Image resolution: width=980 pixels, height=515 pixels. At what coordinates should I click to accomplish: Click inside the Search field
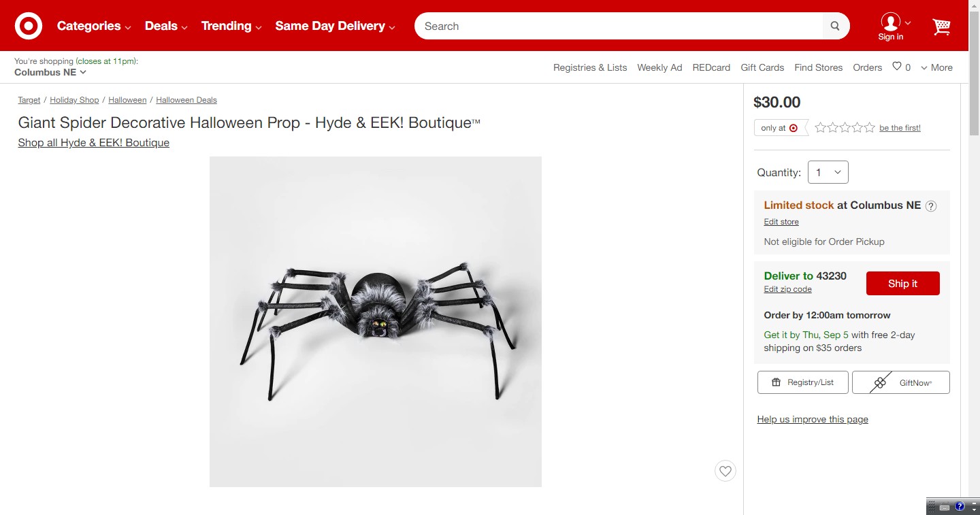[619, 27]
